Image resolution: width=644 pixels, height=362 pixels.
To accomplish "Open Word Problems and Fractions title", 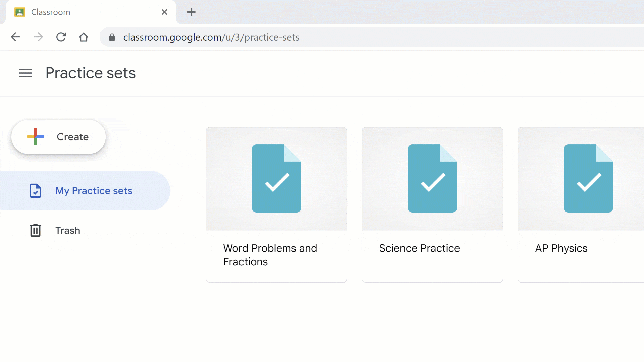I will [270, 255].
